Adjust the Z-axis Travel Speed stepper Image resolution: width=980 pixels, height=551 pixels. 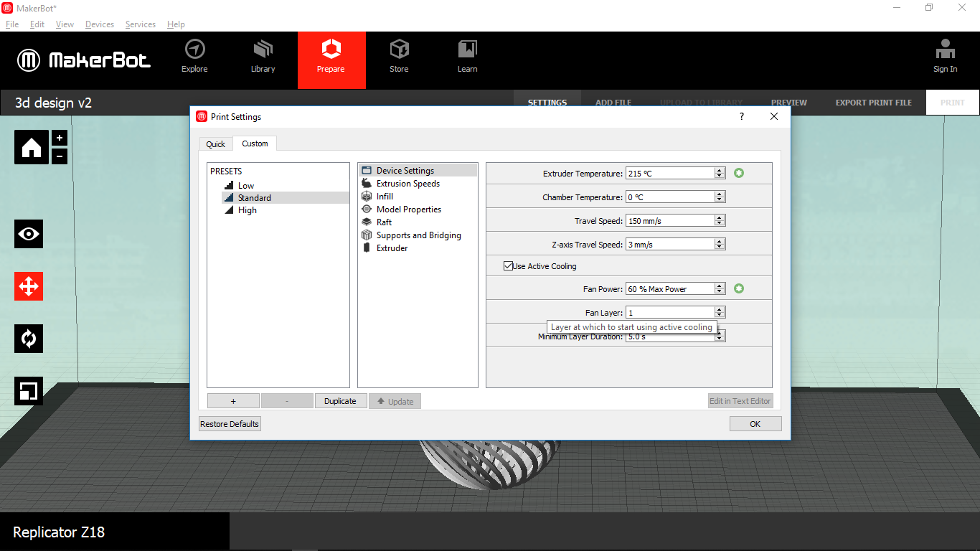(x=720, y=244)
